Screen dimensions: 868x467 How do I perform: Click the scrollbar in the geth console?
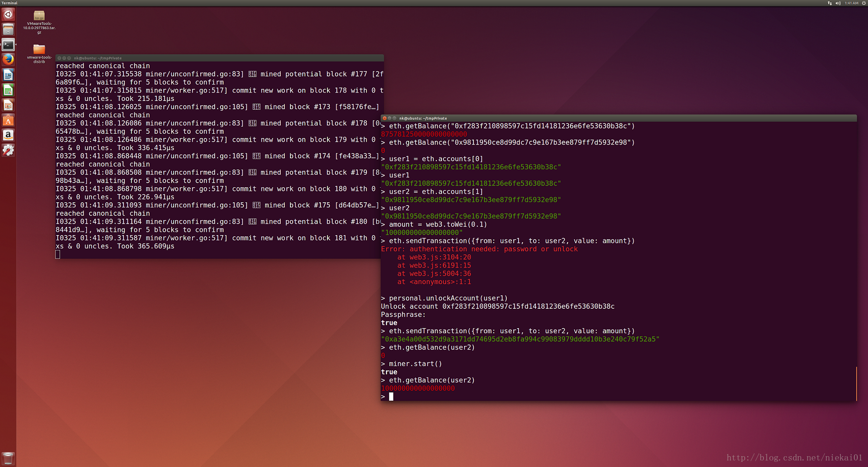856,384
